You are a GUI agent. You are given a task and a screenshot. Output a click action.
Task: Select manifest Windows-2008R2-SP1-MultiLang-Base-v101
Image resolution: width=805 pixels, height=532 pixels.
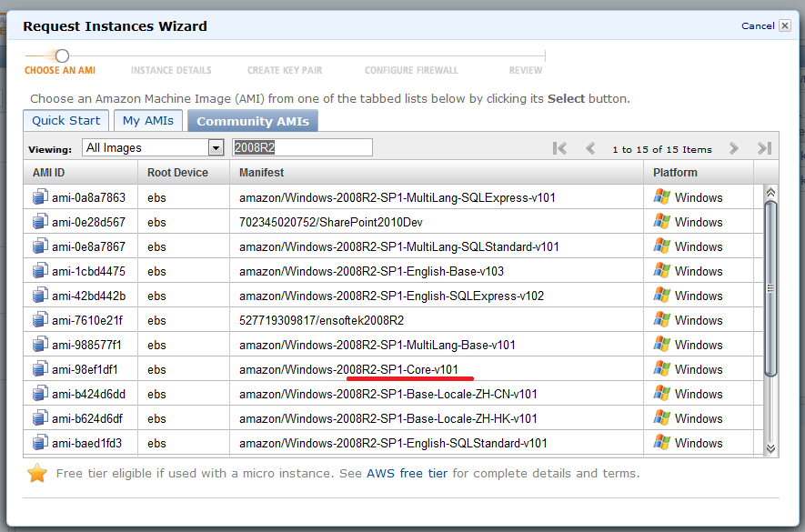click(x=377, y=345)
